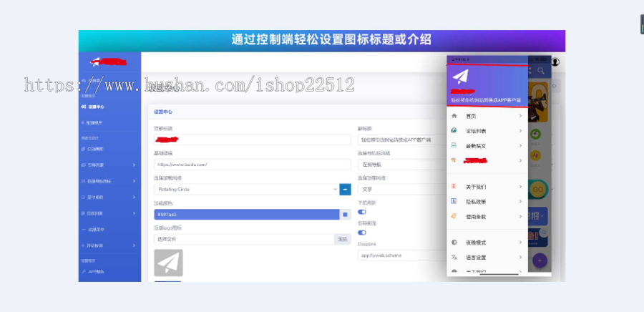
Task: Click the half-moon icon beside 夜晚模式
Action: (x=454, y=242)
